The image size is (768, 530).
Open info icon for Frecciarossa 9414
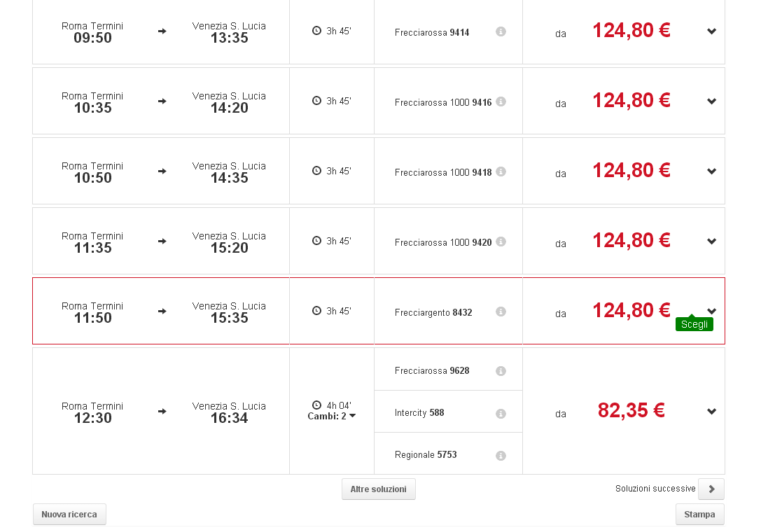501,31
